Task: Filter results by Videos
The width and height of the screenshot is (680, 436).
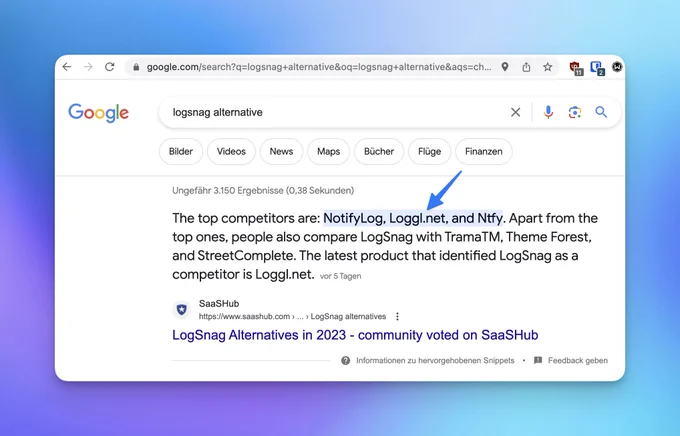Action: pos(231,151)
